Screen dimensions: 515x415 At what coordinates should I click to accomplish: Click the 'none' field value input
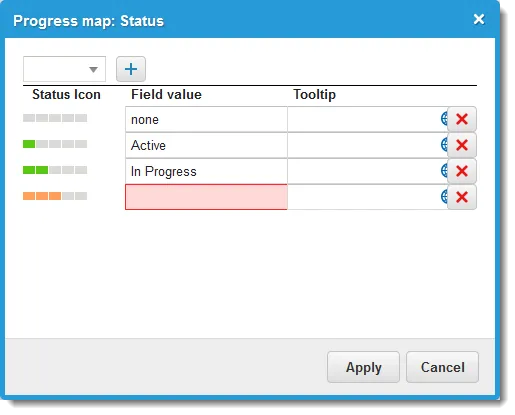click(206, 119)
